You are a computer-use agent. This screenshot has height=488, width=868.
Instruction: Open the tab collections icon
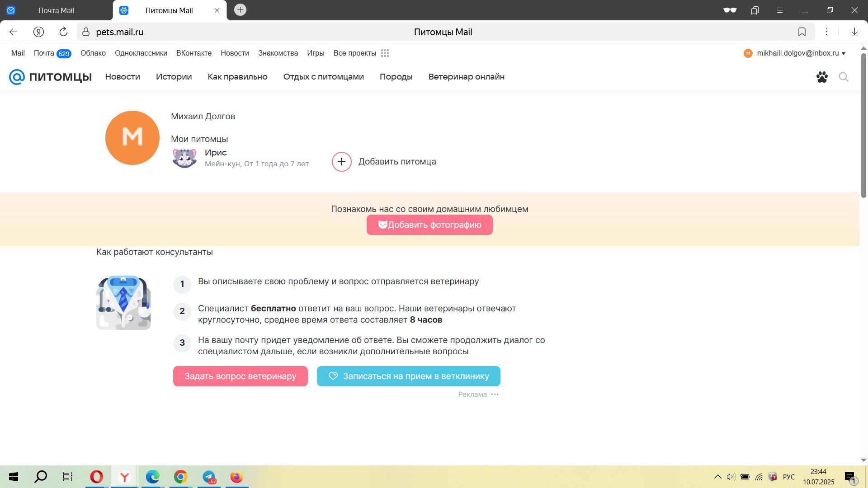click(755, 10)
